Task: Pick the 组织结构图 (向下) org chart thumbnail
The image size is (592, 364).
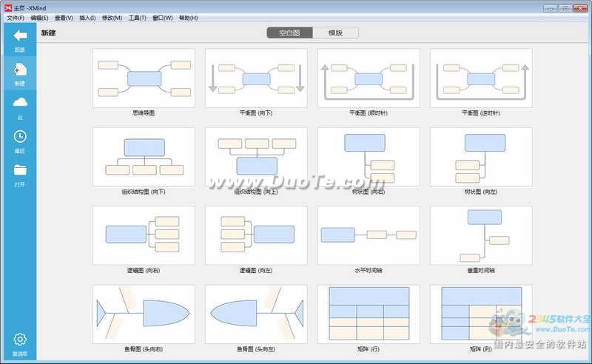Action: [x=144, y=157]
